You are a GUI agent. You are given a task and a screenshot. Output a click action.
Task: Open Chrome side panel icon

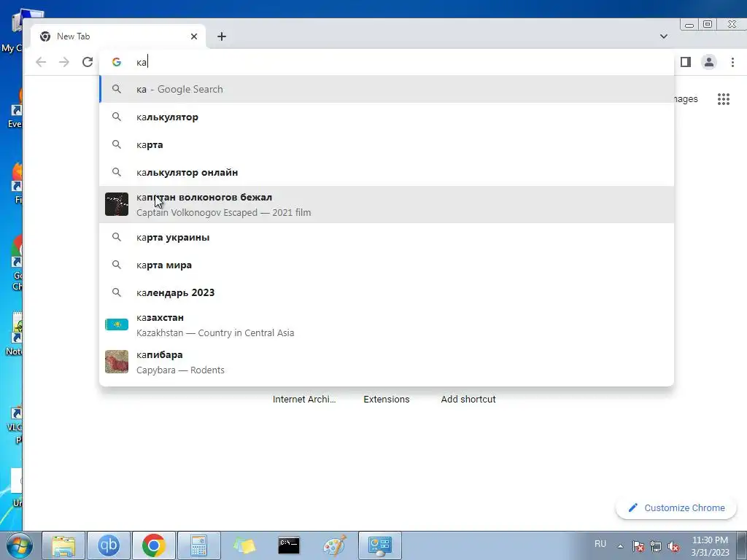(x=686, y=62)
